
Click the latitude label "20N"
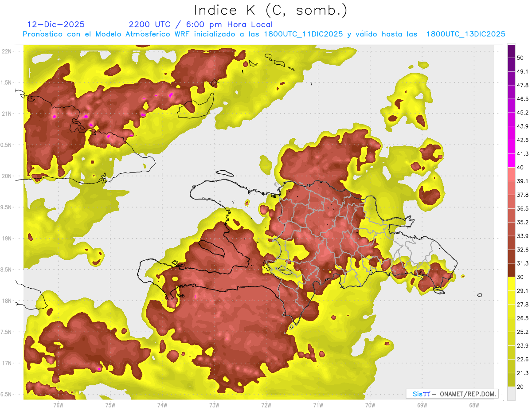coord(7,176)
